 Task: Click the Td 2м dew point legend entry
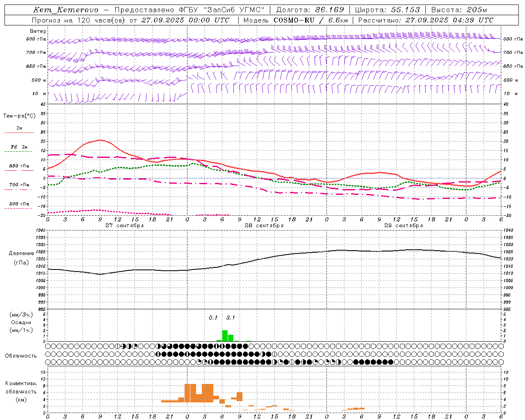pyautogui.click(x=19, y=147)
